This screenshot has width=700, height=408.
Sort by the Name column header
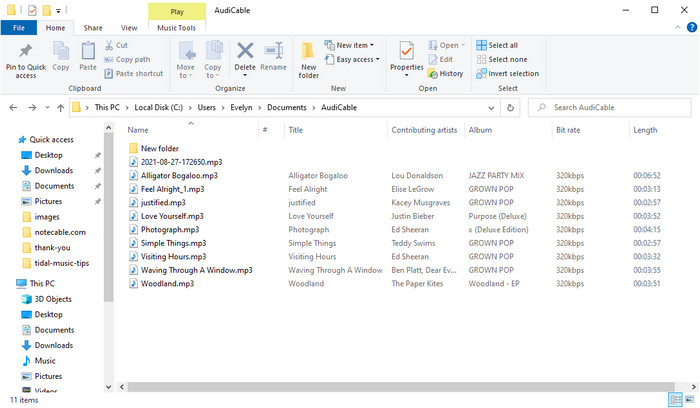tap(192, 130)
